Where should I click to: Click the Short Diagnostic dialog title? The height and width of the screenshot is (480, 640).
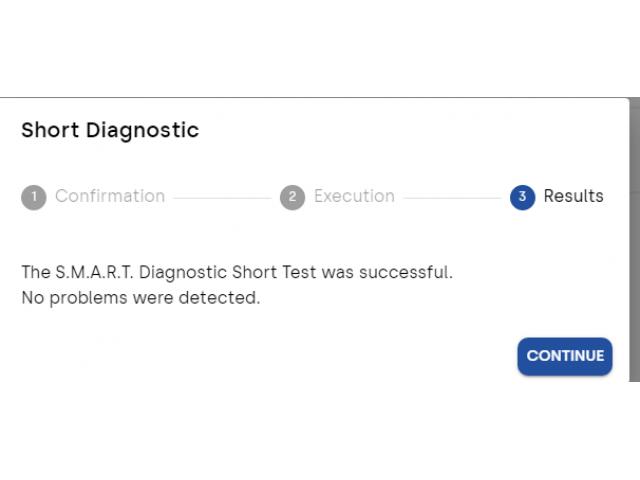click(x=110, y=130)
